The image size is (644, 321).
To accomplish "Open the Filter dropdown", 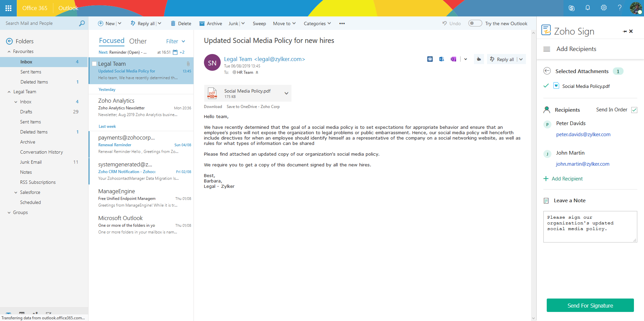I will (x=176, y=41).
